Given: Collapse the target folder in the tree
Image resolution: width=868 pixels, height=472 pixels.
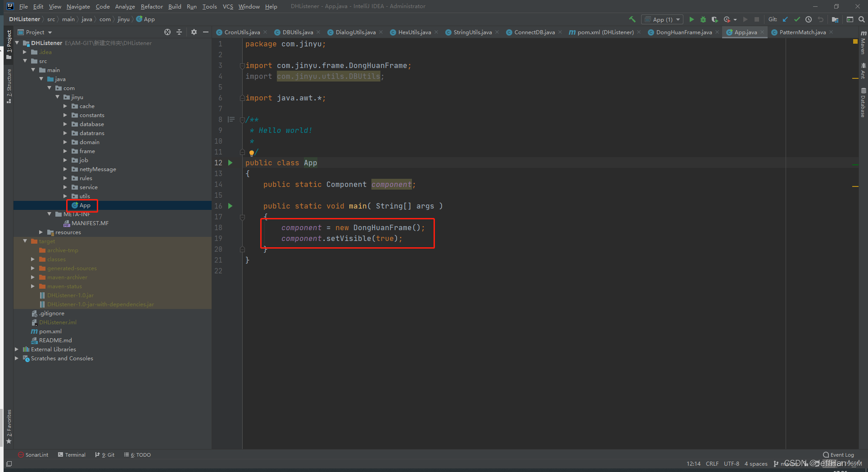Looking at the screenshot, I should pos(25,241).
